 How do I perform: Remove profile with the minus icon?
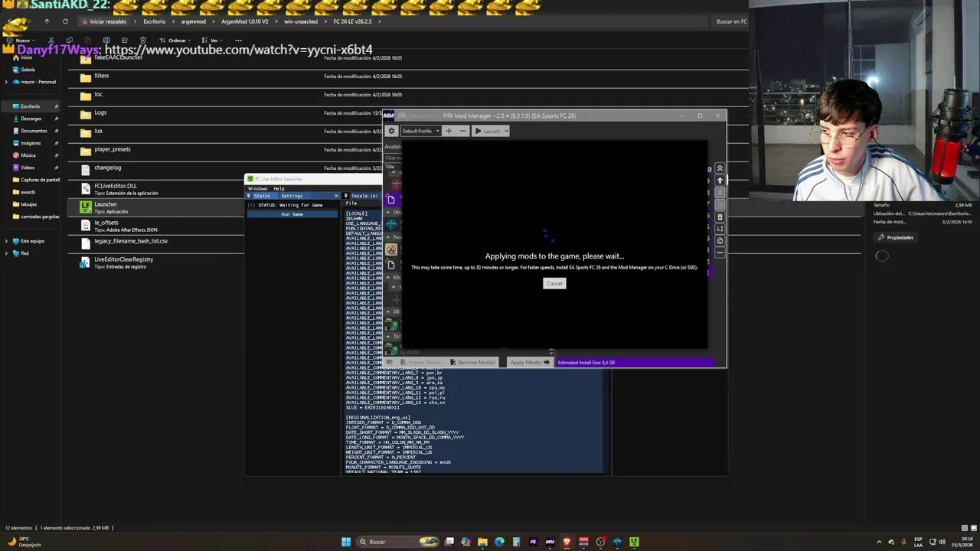point(462,131)
